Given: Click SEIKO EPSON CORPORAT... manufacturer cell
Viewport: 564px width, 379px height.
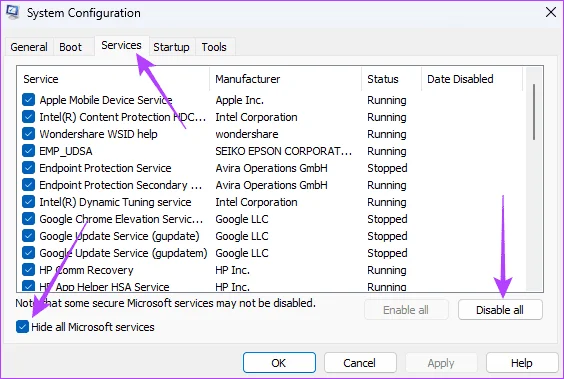Looking at the screenshot, I should 283,151.
